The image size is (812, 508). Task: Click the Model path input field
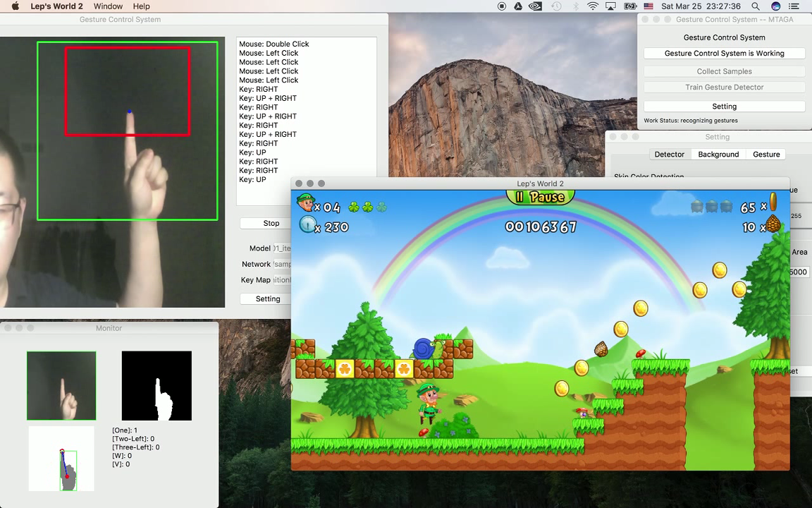[x=282, y=248]
